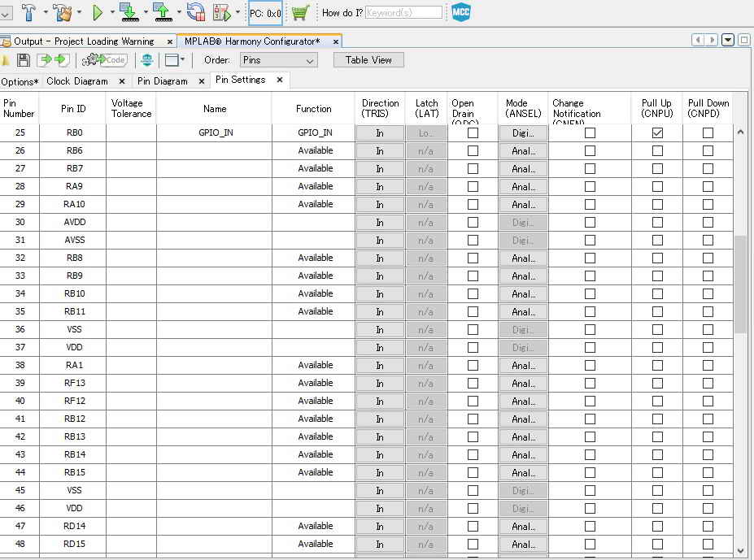The width and height of the screenshot is (754, 560).
Task: Open the Options tab
Action: point(20,82)
